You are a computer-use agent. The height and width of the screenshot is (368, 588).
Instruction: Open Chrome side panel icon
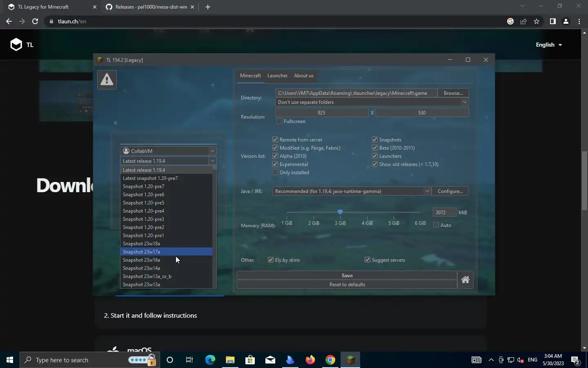[552, 21]
